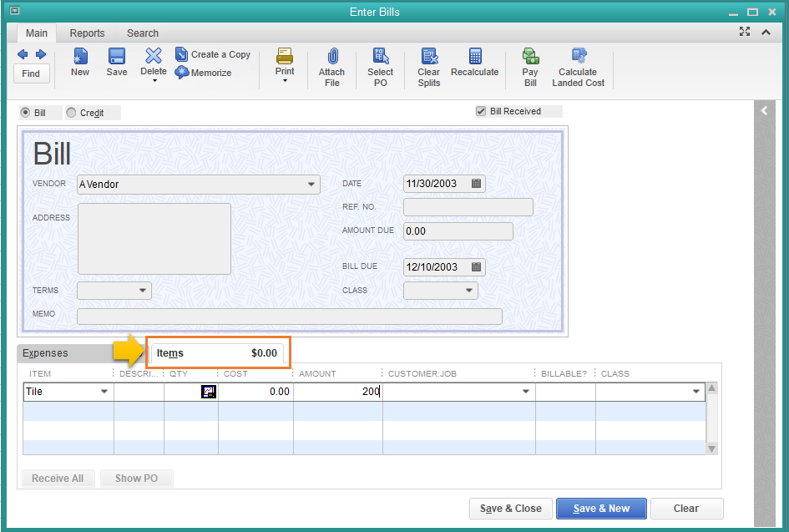Image resolution: width=789 pixels, height=532 pixels.
Task: Click Save & Close
Action: (511, 509)
